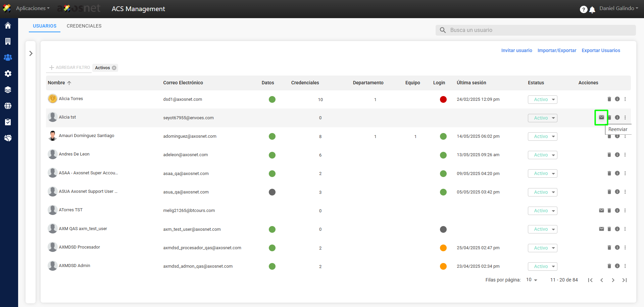
Task: Open the help question mark icon
Action: pos(584,9)
